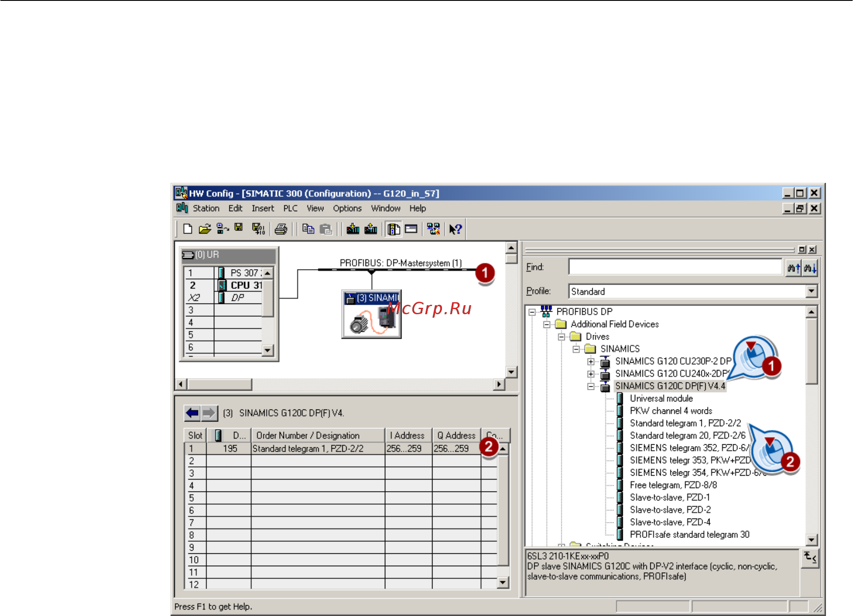Collapse the PROFIBUS DP tree node

point(532,312)
